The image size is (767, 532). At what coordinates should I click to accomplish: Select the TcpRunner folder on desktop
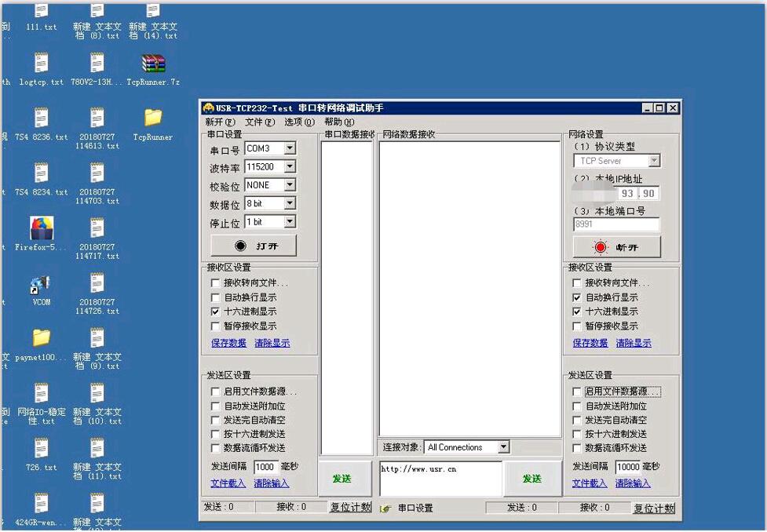click(153, 118)
